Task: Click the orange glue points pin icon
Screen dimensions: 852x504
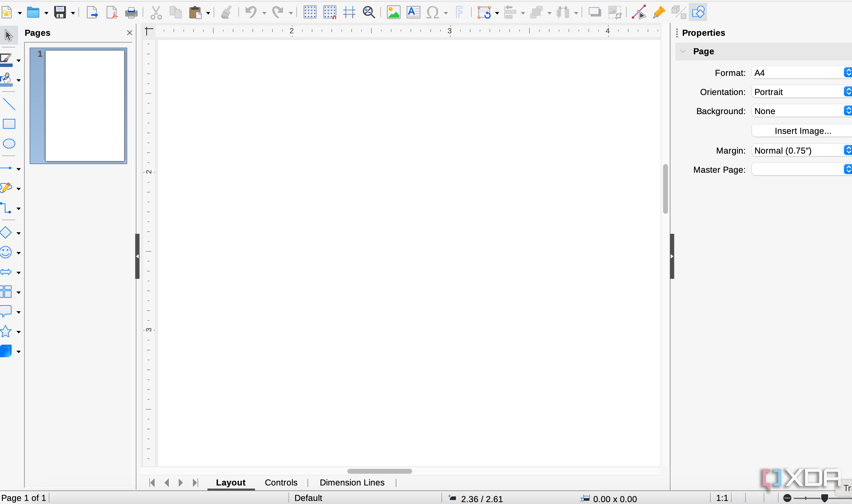Action: (x=659, y=13)
